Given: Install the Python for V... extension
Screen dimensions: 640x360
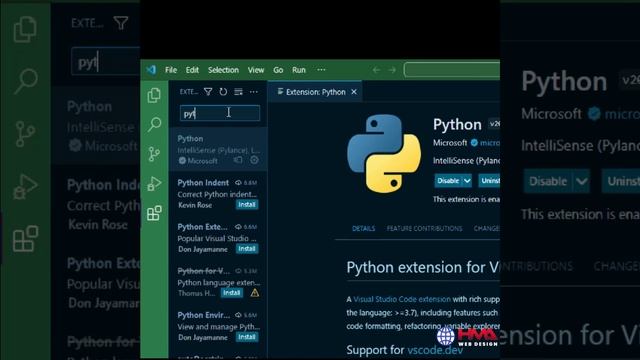Looking at the screenshot, I should (232, 293).
